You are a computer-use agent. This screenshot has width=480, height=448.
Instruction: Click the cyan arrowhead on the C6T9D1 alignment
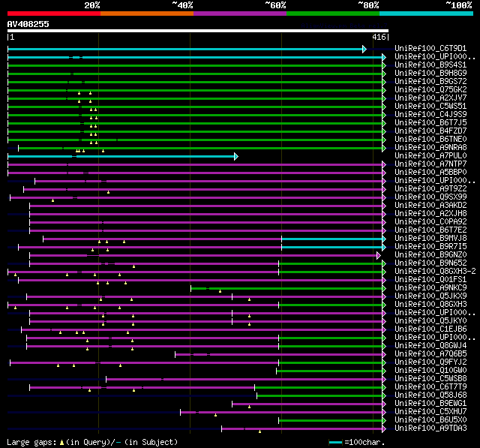[364, 49]
